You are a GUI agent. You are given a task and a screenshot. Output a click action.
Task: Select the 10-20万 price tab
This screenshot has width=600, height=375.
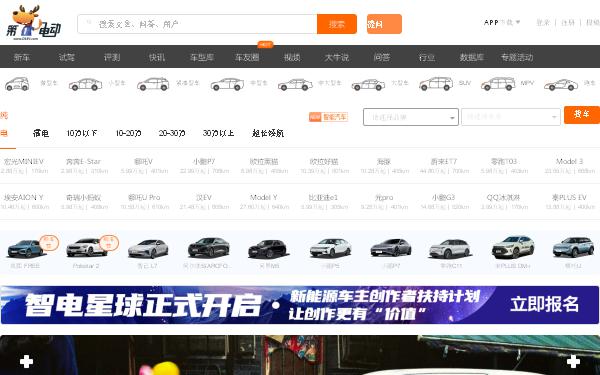coord(128,133)
